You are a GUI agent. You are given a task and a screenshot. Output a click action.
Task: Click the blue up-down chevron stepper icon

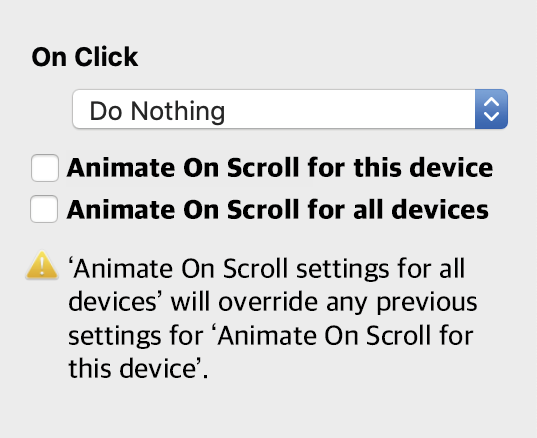(491, 109)
